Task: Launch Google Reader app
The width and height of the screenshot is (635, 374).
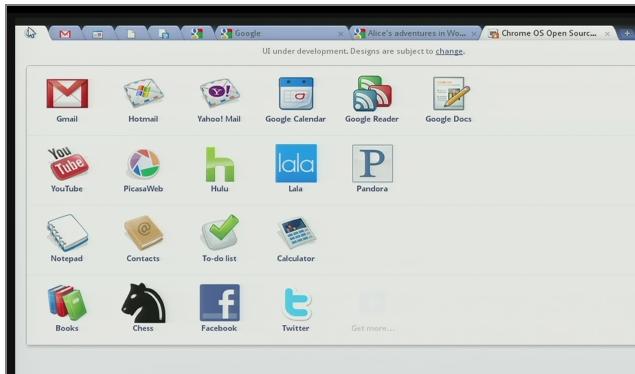Action: (x=372, y=94)
